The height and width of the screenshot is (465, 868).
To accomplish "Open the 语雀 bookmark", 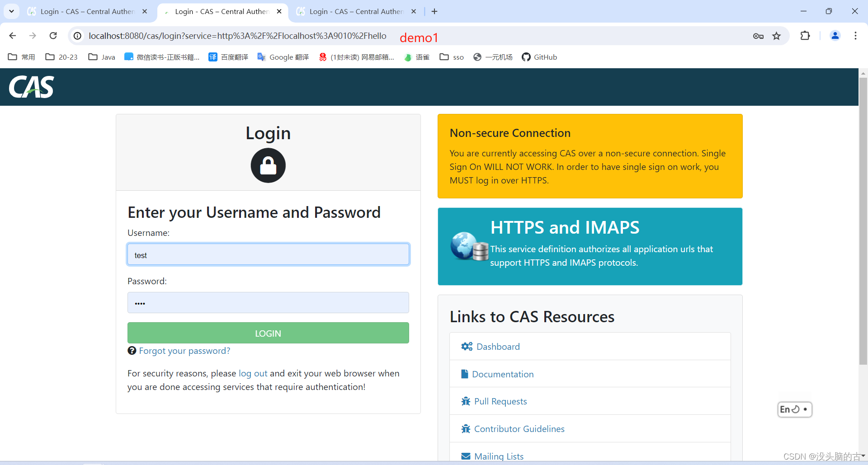I will click(416, 57).
